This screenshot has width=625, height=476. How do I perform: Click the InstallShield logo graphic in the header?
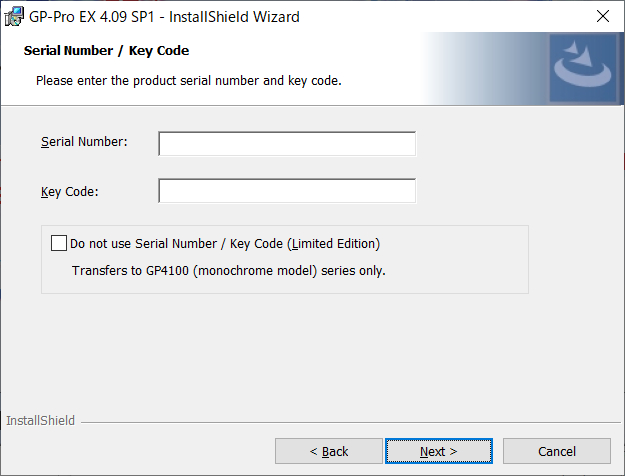tap(583, 68)
